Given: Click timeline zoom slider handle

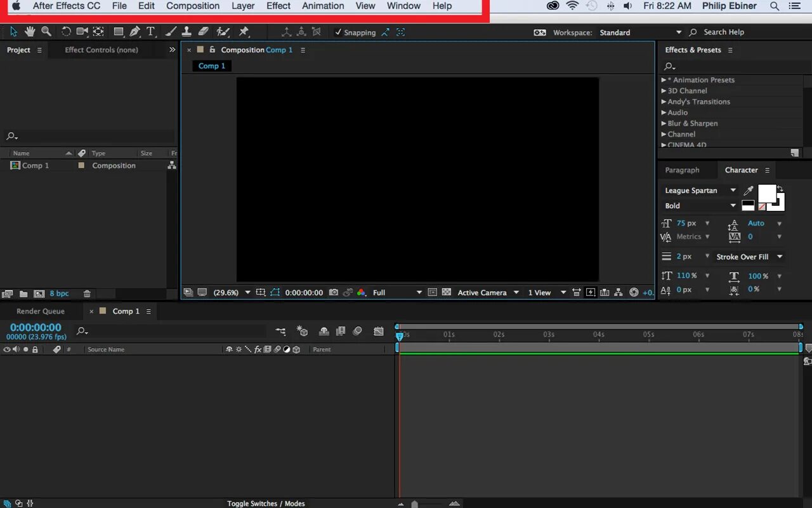Looking at the screenshot, I should [414, 504].
